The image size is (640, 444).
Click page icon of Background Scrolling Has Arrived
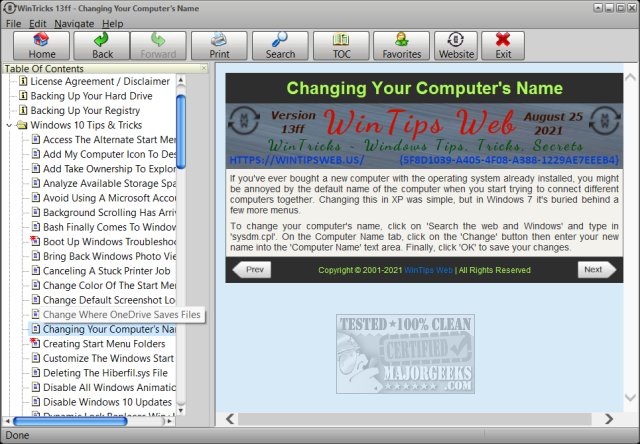36,213
